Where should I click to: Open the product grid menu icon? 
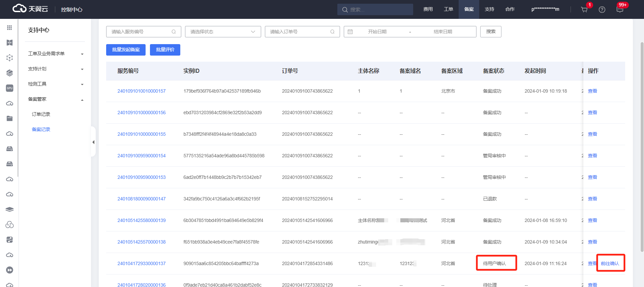[x=9, y=28]
